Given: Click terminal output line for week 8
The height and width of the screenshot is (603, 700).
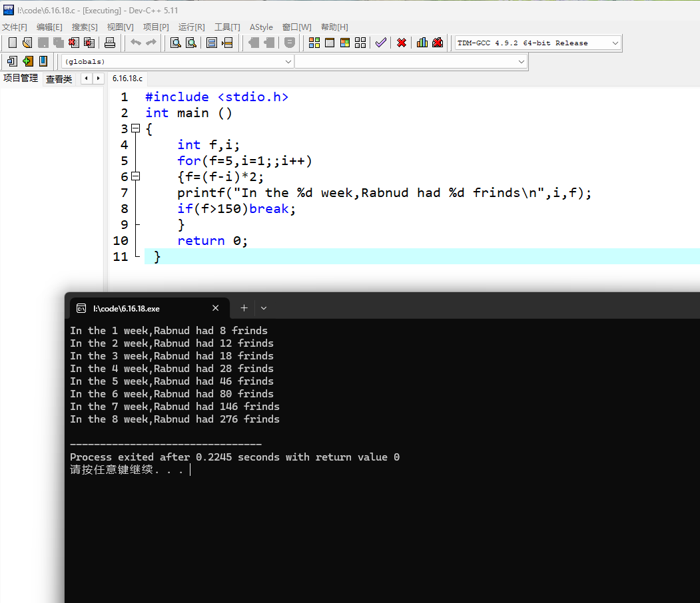Looking at the screenshot, I should click(175, 419).
